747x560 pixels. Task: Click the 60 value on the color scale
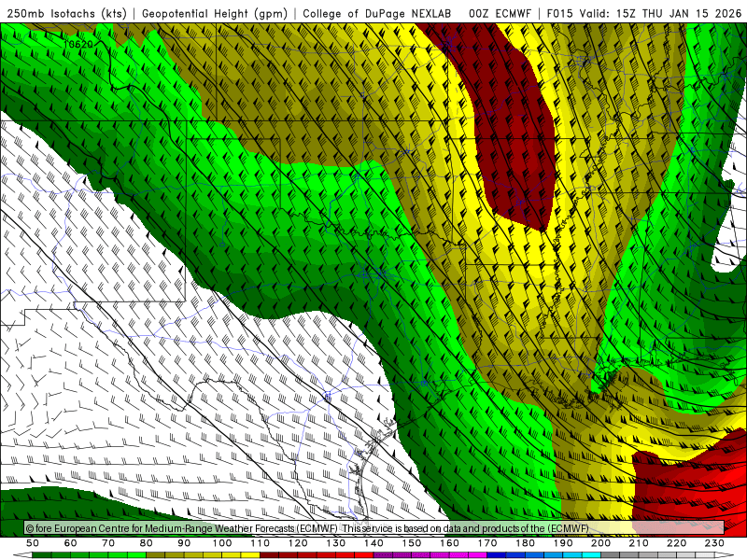click(x=71, y=543)
